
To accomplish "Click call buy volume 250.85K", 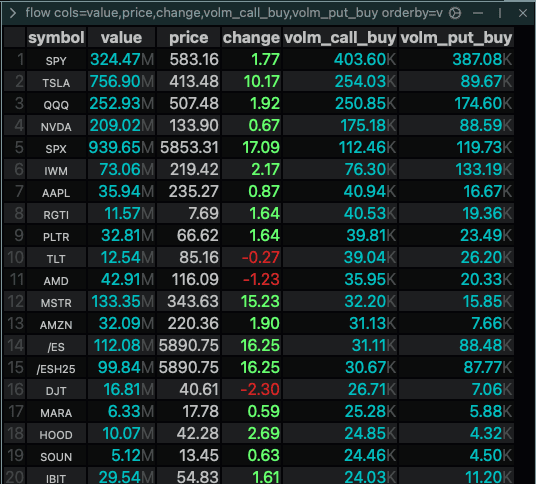I will pos(340,104).
